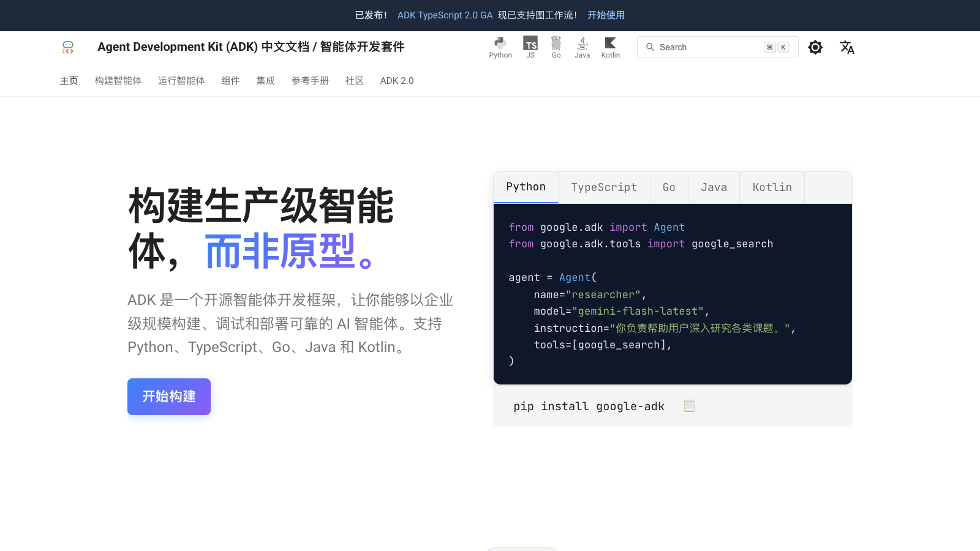Open the 构建智能体 navigation tab
The height and width of the screenshot is (551, 980).
pyautogui.click(x=118, y=81)
